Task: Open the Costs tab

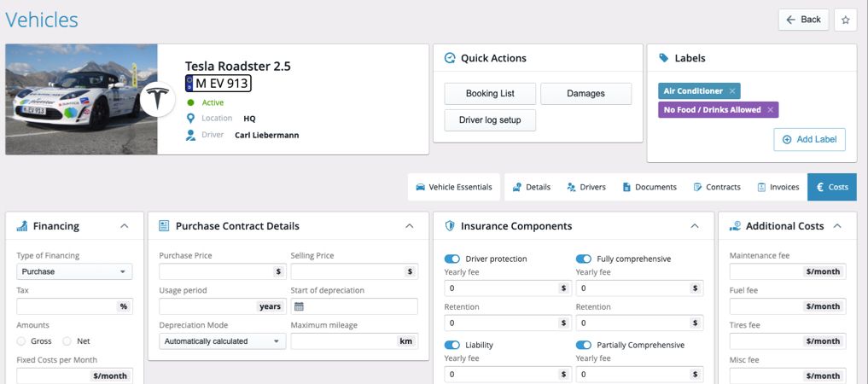Action: 832,187
